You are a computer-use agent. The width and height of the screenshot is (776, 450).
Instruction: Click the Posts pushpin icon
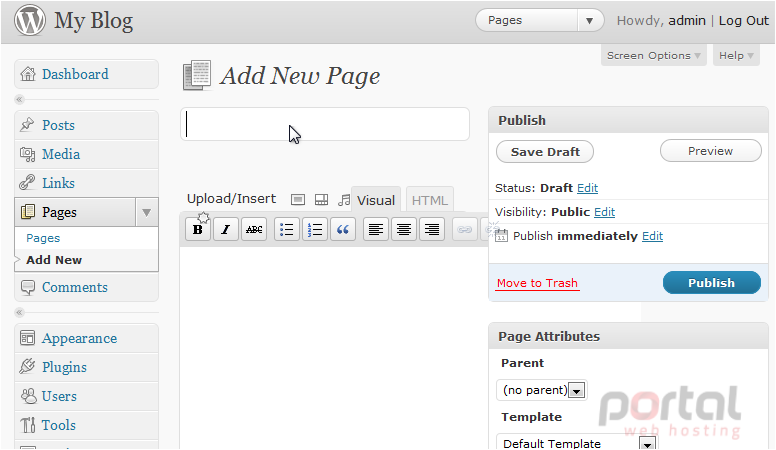pyautogui.click(x=27, y=125)
